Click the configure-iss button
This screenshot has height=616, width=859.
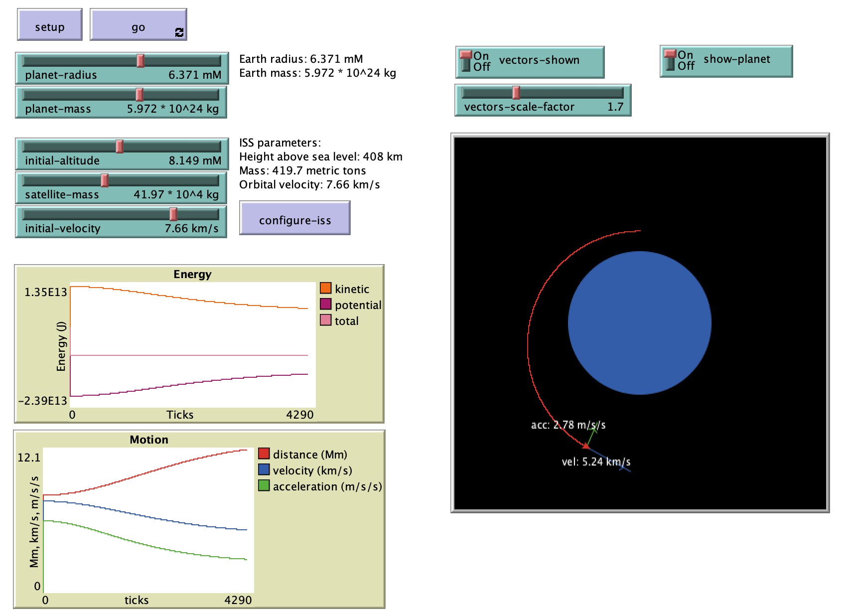click(294, 218)
